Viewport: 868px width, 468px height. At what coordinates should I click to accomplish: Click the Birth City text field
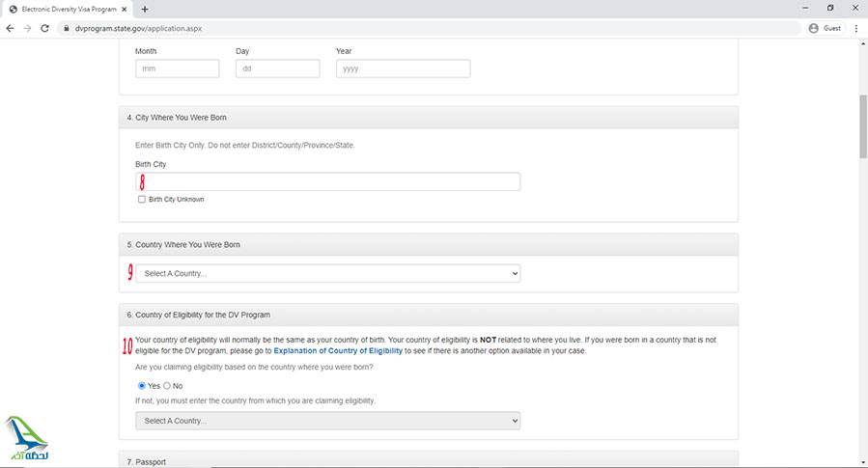[327, 181]
